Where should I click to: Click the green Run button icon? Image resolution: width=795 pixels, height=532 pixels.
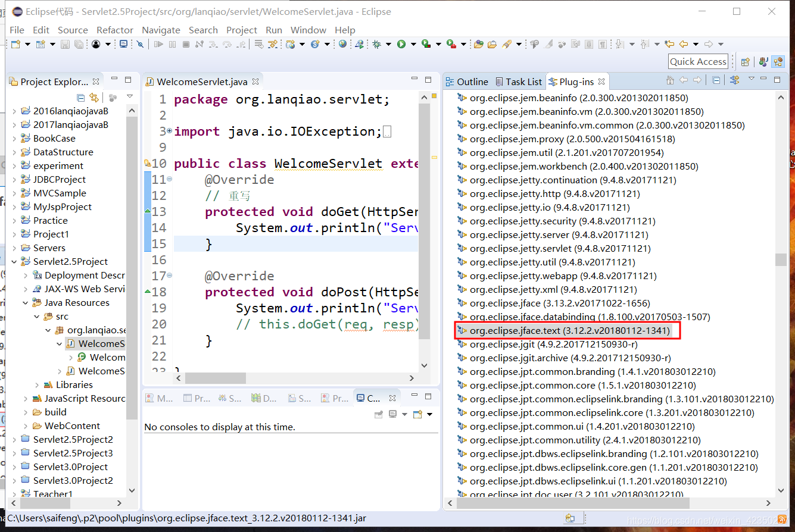(401, 44)
